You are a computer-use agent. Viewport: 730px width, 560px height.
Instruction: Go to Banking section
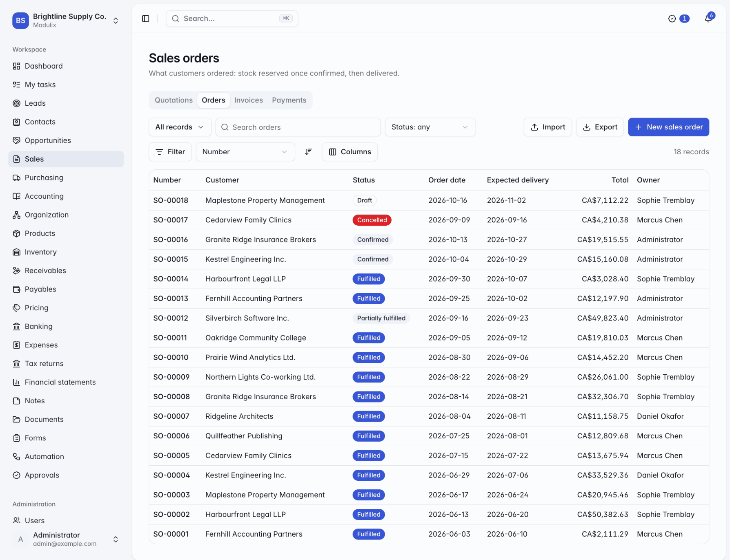[66, 326]
